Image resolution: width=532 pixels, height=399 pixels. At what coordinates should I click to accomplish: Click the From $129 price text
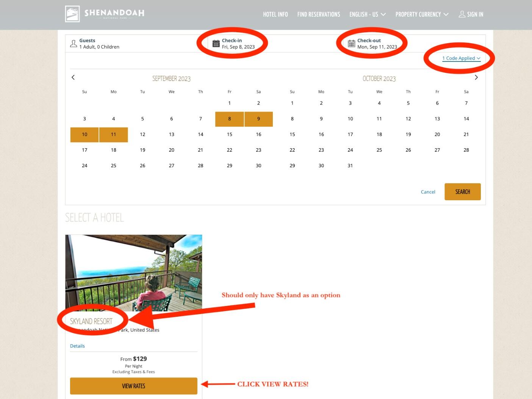pyautogui.click(x=134, y=359)
